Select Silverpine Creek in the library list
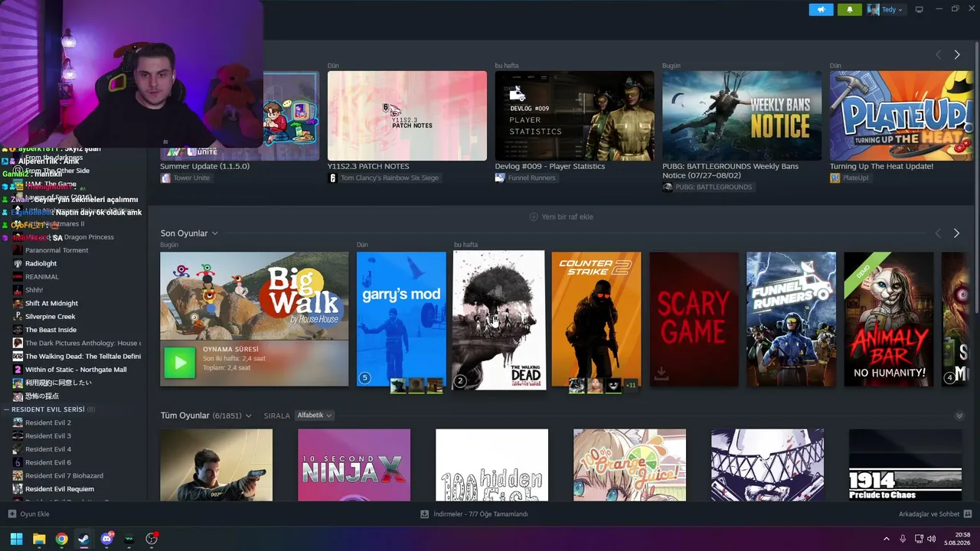980x551 pixels. pyautogui.click(x=50, y=317)
